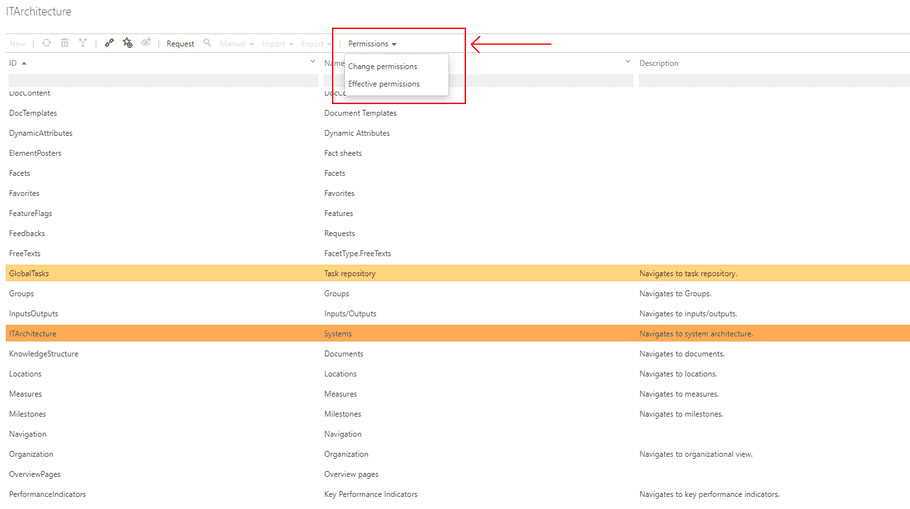The width and height of the screenshot is (910, 509).
Task: Choose Change permissions from the menu
Action: pos(382,66)
